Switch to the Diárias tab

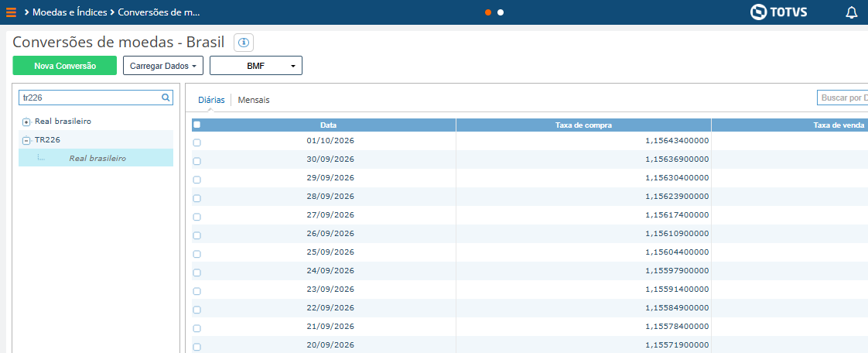[211, 100]
